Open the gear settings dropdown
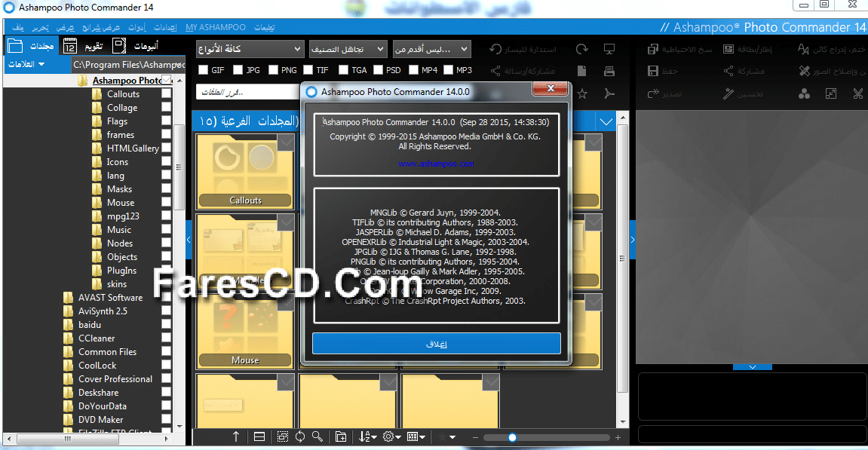The image size is (868, 450). (x=391, y=436)
